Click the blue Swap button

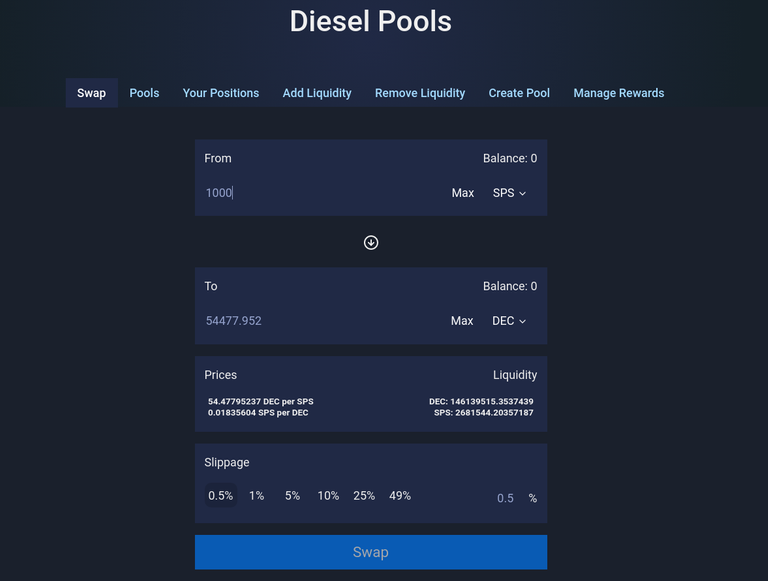[x=371, y=552]
